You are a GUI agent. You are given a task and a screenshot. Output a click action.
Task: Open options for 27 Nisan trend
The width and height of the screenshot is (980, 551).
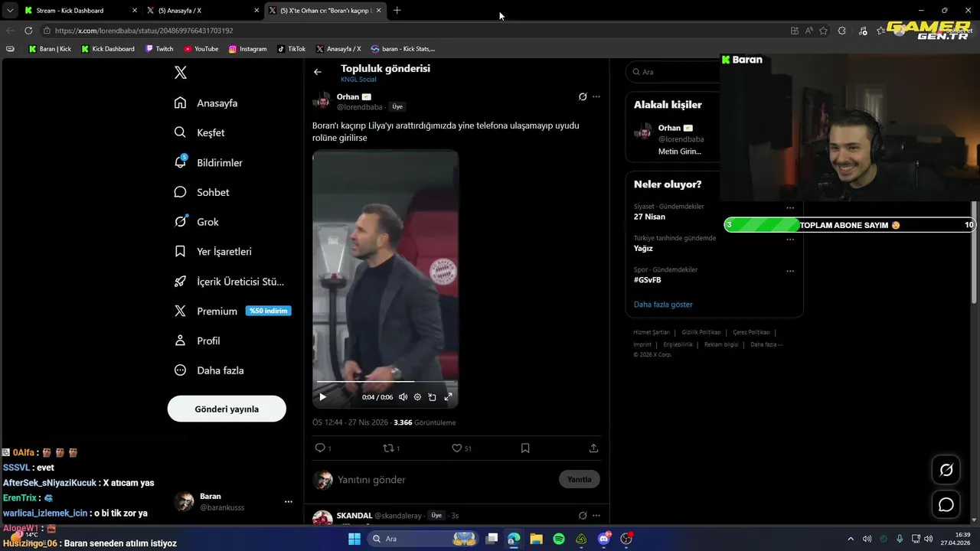(x=790, y=207)
